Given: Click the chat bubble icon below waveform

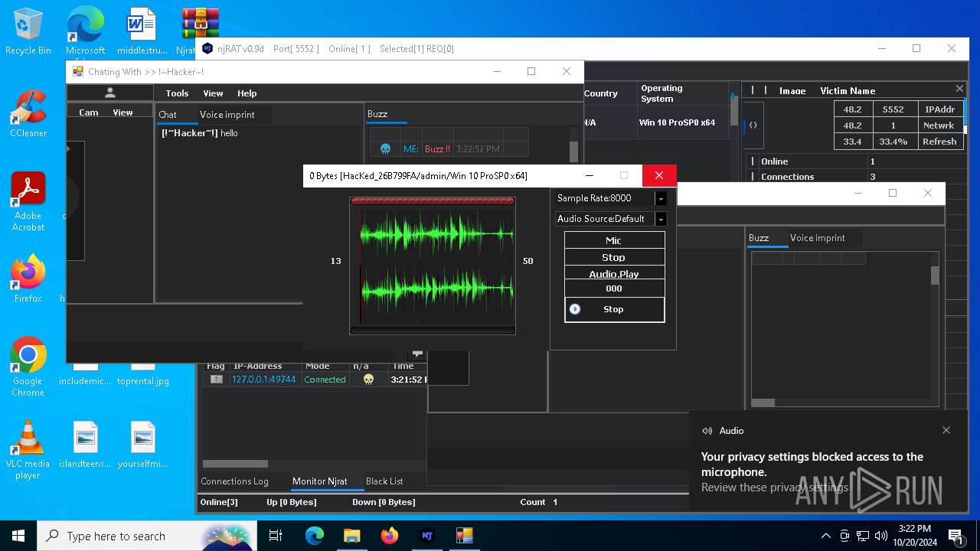Looking at the screenshot, I should pos(417,353).
